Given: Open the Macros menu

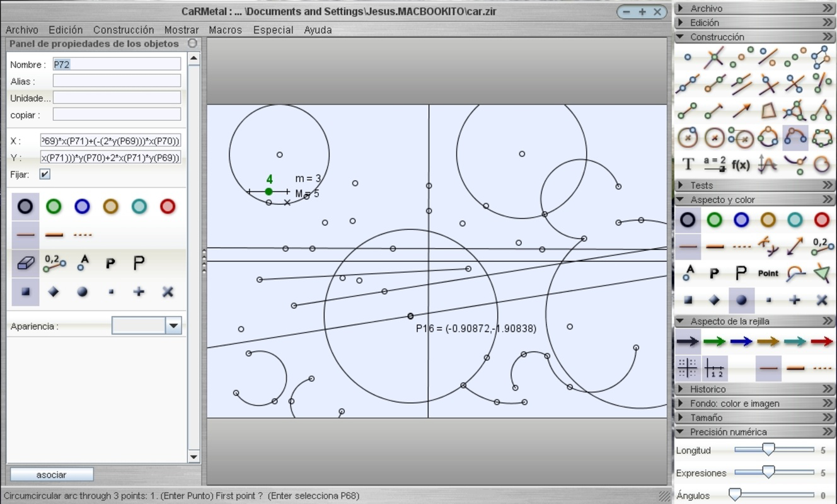Looking at the screenshot, I should (225, 30).
